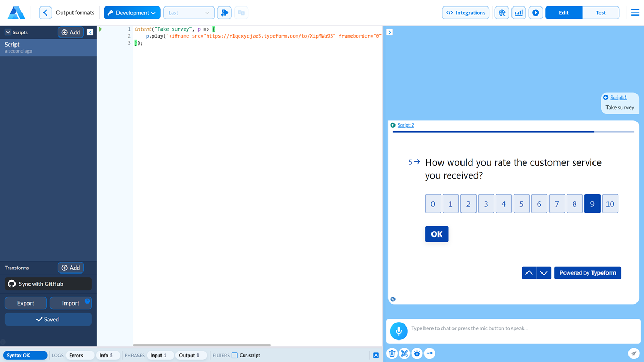Image resolution: width=644 pixels, height=362 pixels.
Task: Click the green run arrow in gutter
Action: point(100,29)
